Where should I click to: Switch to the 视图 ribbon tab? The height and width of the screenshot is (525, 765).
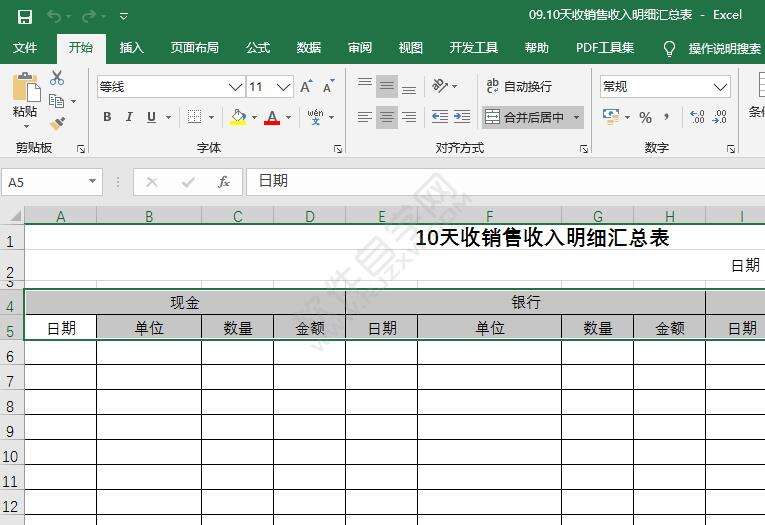click(x=411, y=48)
